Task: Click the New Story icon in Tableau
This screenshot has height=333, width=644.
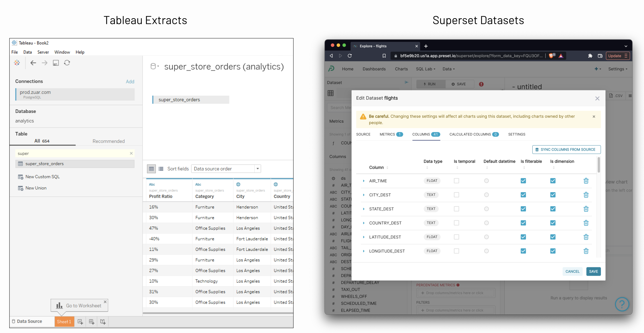Action: (x=103, y=322)
